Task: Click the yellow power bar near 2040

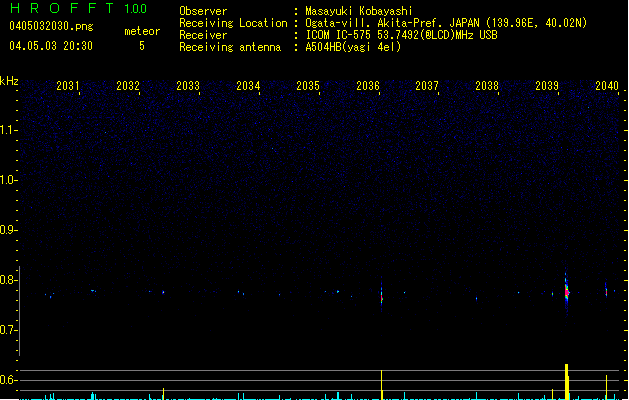Action: click(606, 388)
